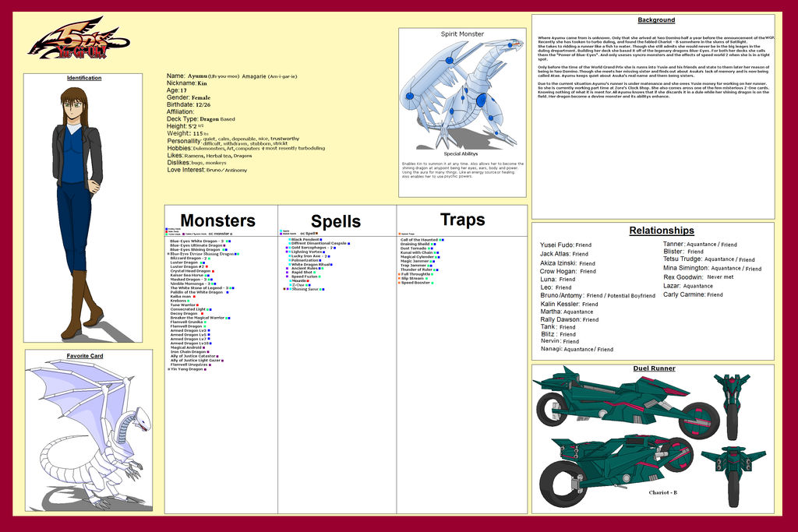Click Kalin Kessler: Friend relationship
The width and height of the screenshot is (798, 532).
(x=569, y=304)
